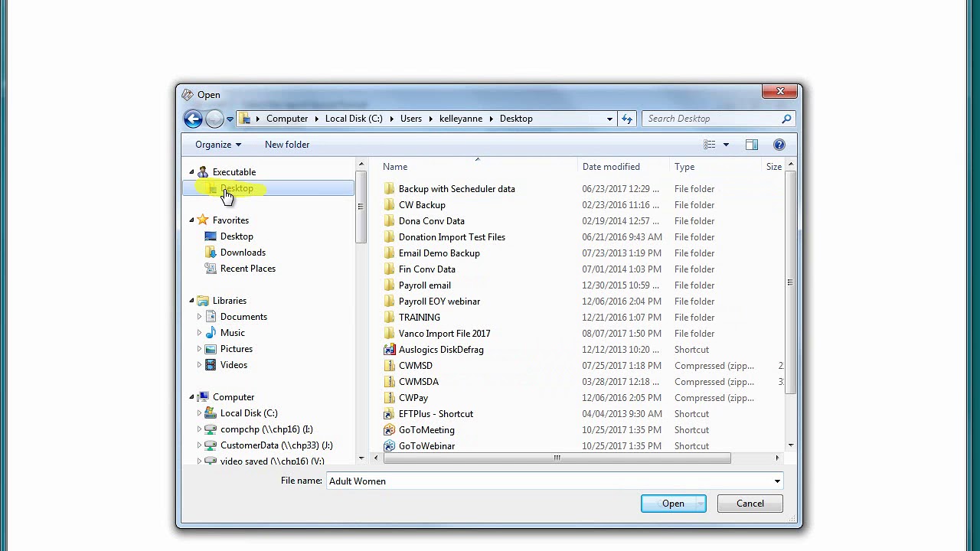The width and height of the screenshot is (980, 551).
Task: Expand the Computer tree node
Action: pyautogui.click(x=191, y=396)
